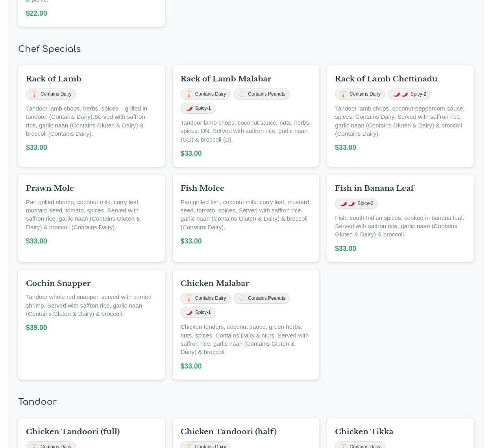Click the Tandoor section heading

click(x=37, y=402)
